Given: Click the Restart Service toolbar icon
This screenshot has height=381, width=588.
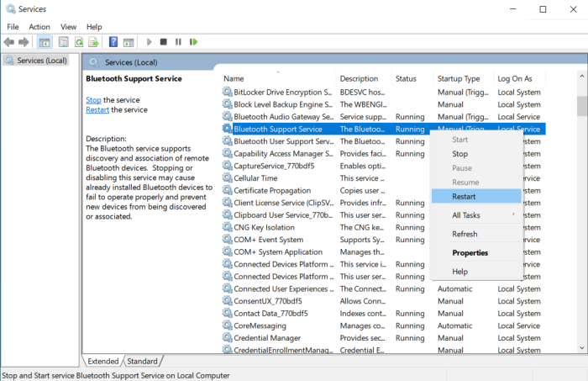Looking at the screenshot, I should point(193,42).
